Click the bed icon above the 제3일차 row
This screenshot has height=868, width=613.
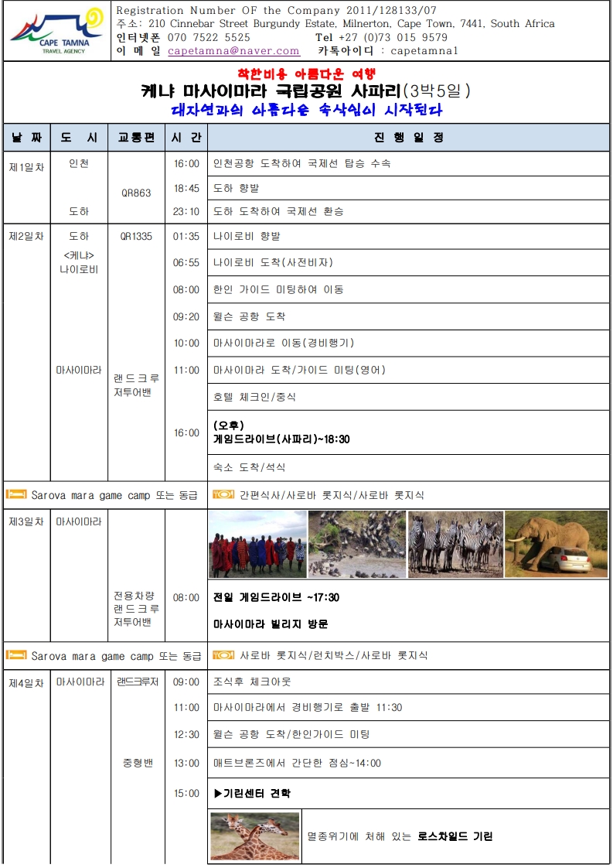16,494
